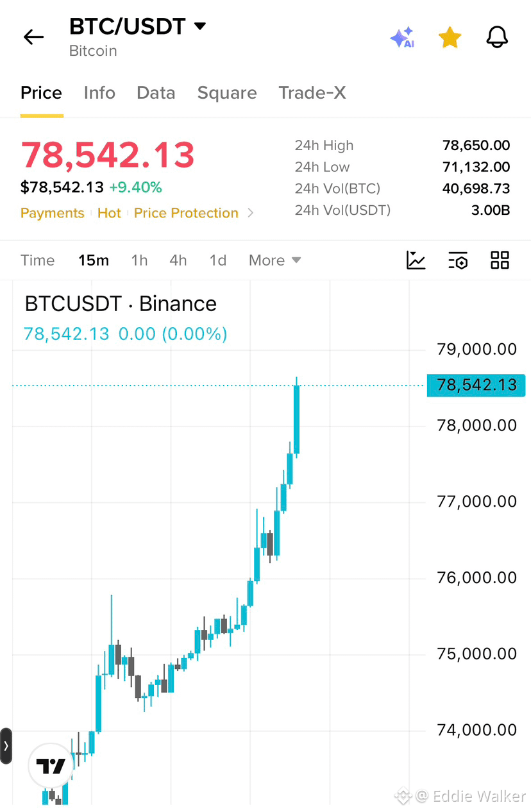Switch to the Square tab
This screenshot has width=531, height=812.
(x=227, y=93)
